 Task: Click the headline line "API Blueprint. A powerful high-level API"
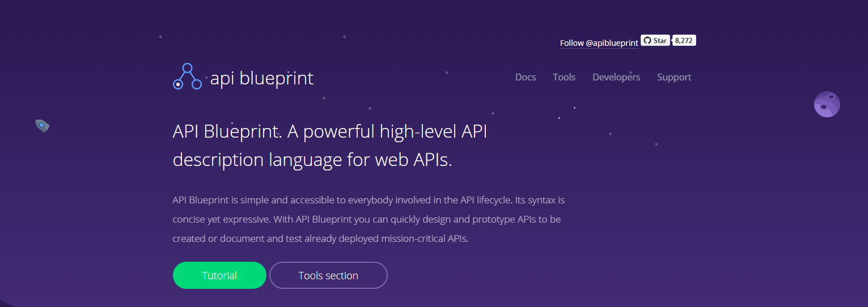(329, 132)
